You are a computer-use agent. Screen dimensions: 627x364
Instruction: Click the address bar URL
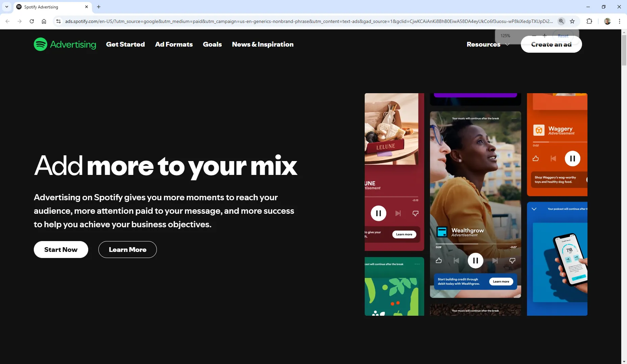pyautogui.click(x=309, y=21)
